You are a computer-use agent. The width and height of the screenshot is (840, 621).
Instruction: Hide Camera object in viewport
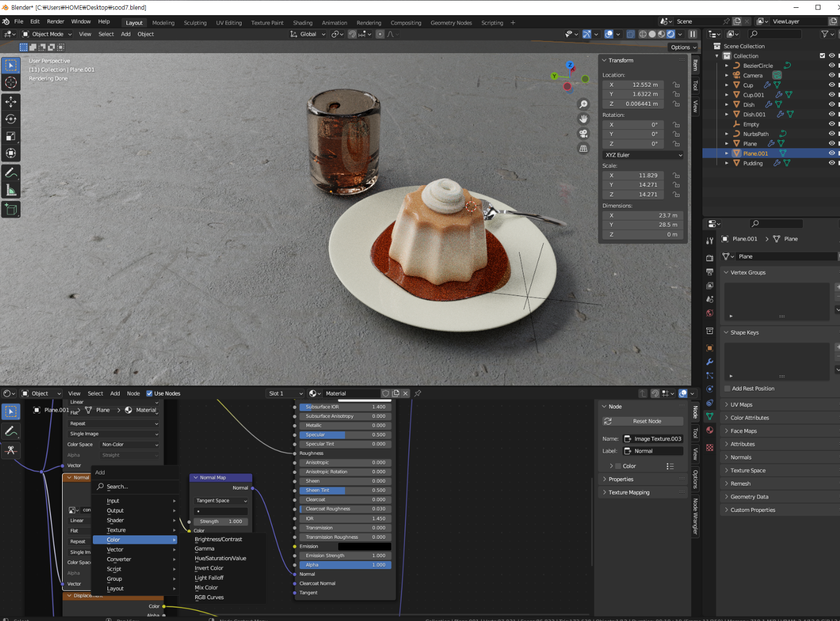(832, 76)
